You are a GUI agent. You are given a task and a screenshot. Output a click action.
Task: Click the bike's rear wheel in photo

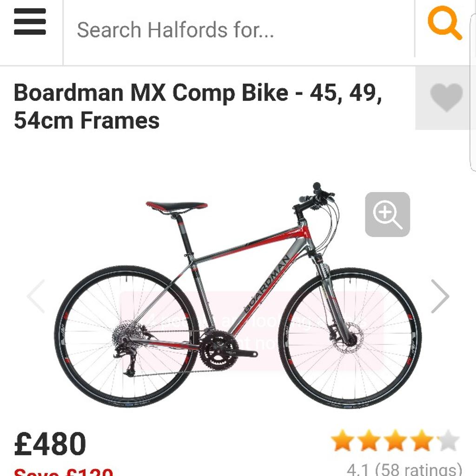[126, 337]
